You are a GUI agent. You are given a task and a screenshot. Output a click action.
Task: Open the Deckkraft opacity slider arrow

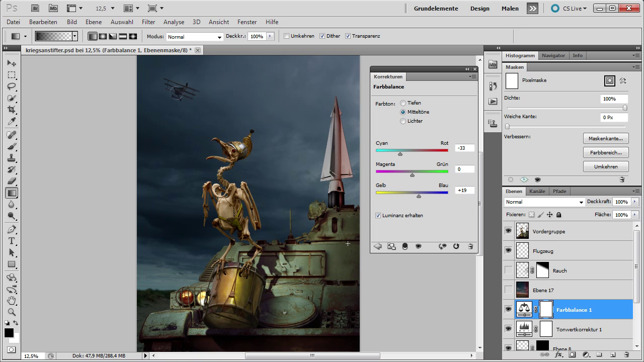tap(634, 202)
